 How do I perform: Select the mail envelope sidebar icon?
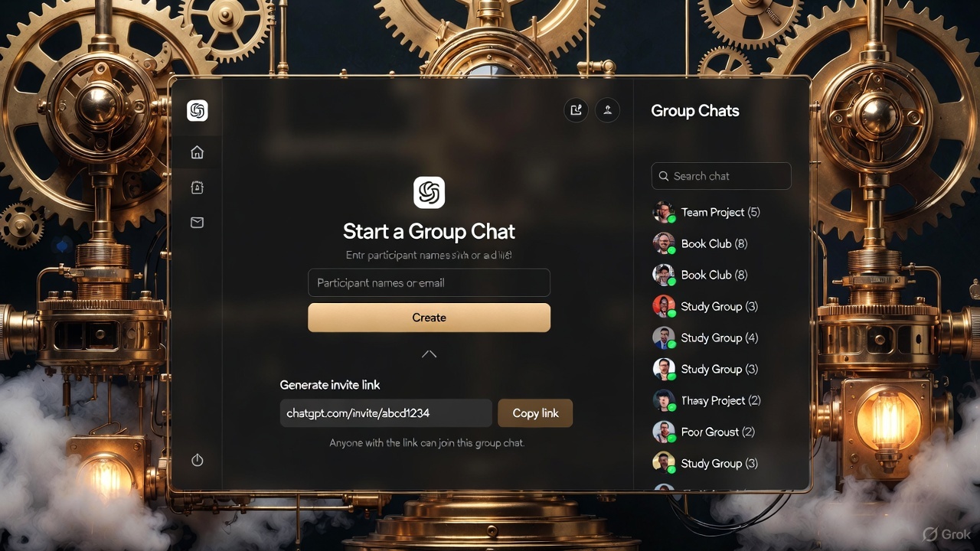pyautogui.click(x=197, y=223)
